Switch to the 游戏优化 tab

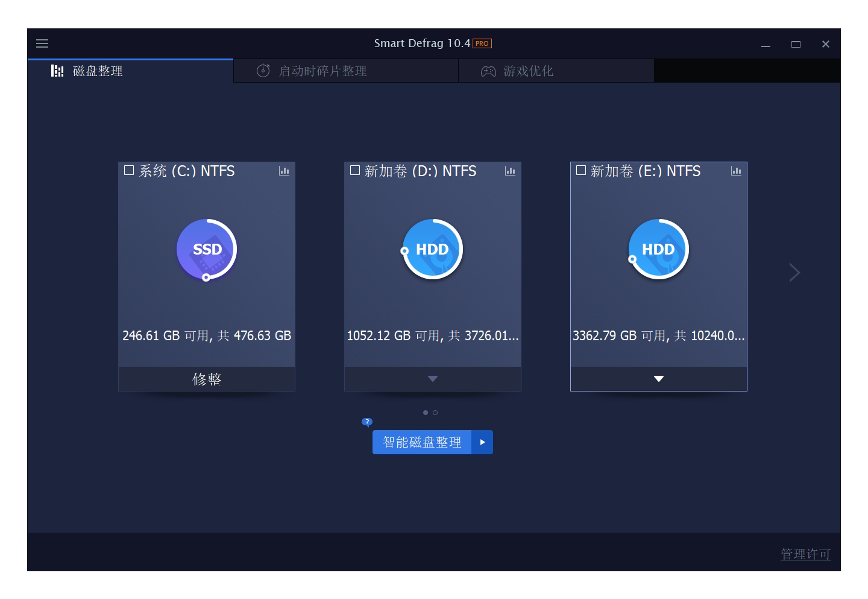[528, 71]
